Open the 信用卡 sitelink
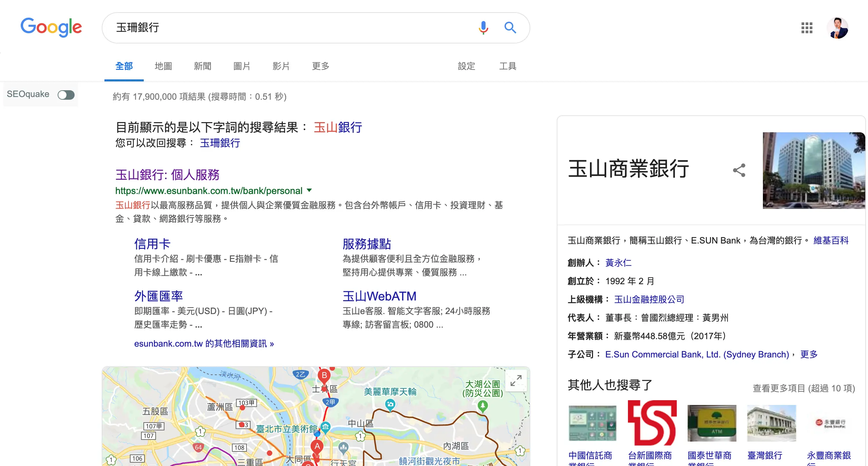Viewport: 868px width, 466px height. (x=152, y=244)
